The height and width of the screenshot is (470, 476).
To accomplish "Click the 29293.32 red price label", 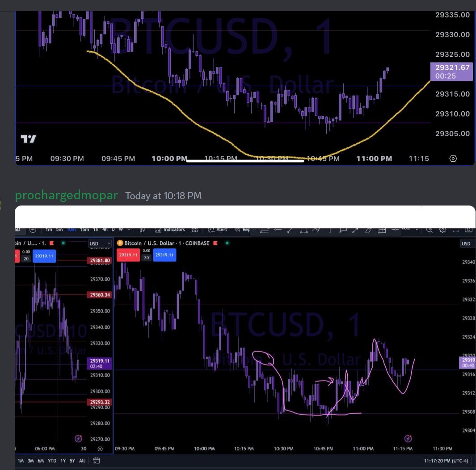I will point(100,402).
